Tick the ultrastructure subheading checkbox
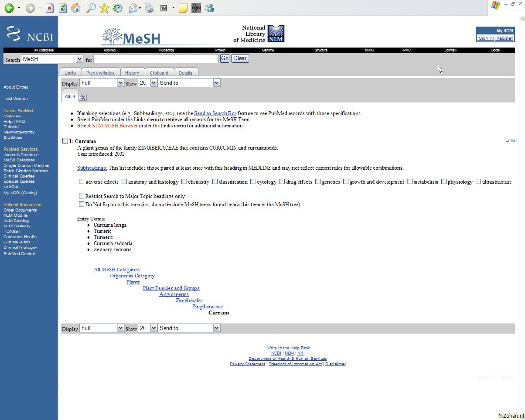Image resolution: width=525 pixels, height=420 pixels. click(x=478, y=181)
